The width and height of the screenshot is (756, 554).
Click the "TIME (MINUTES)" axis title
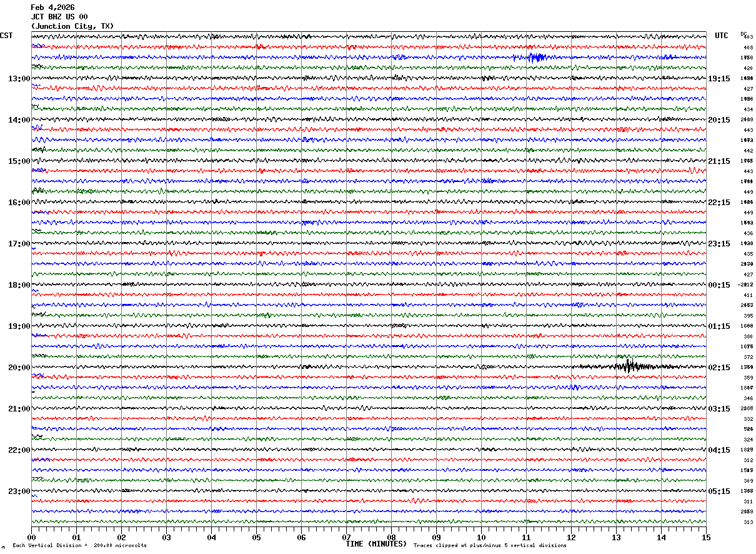pyautogui.click(x=376, y=544)
